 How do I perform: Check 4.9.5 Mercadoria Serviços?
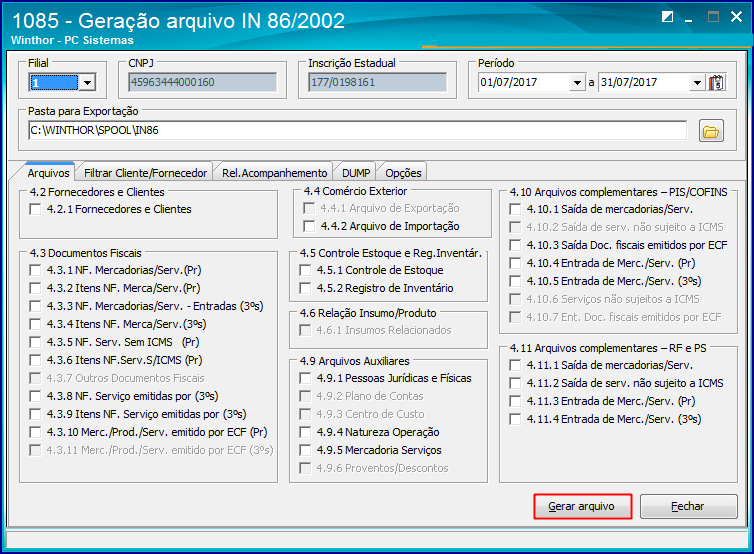(x=305, y=450)
